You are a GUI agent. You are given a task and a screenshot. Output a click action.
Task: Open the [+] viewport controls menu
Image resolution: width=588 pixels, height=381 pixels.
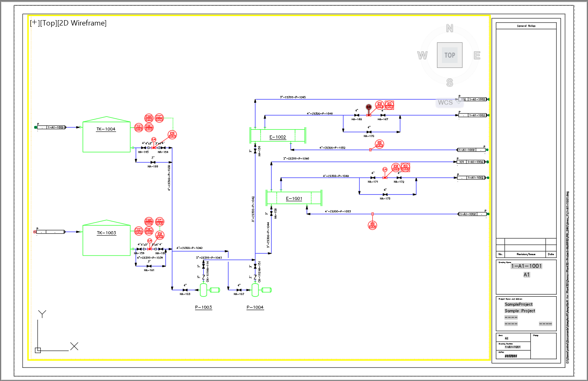pos(35,23)
